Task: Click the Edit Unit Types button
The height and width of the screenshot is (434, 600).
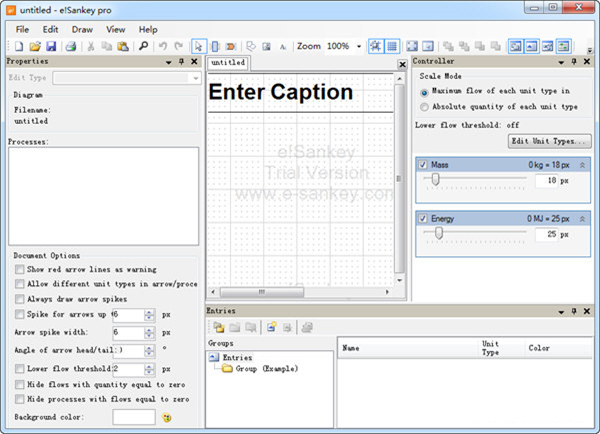Action: [x=549, y=141]
